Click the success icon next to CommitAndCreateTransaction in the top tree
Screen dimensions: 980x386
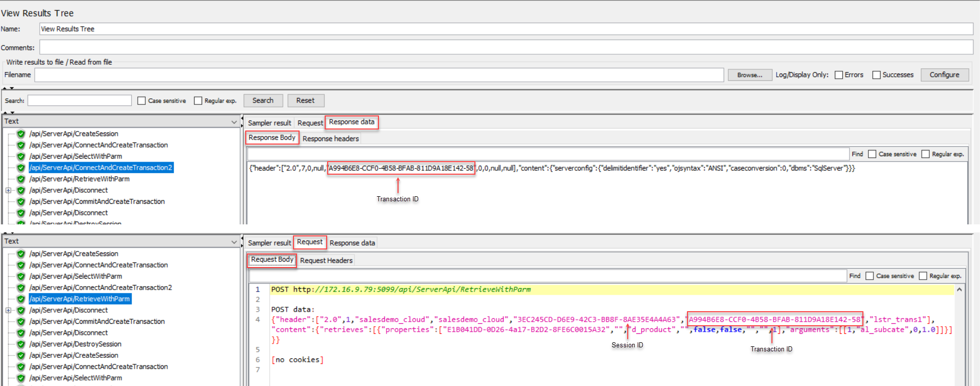21,202
